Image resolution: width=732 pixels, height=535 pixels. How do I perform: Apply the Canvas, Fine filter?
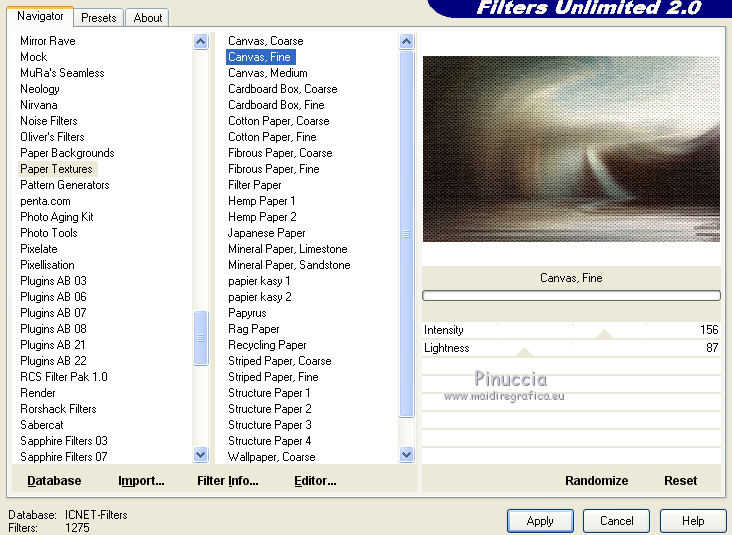click(x=540, y=521)
